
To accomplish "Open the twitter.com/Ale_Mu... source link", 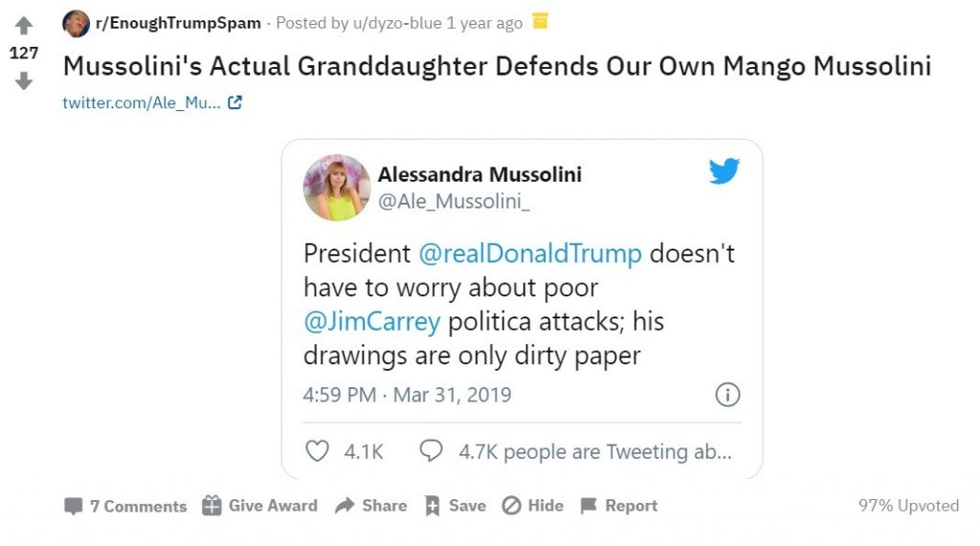I will click(142, 102).
